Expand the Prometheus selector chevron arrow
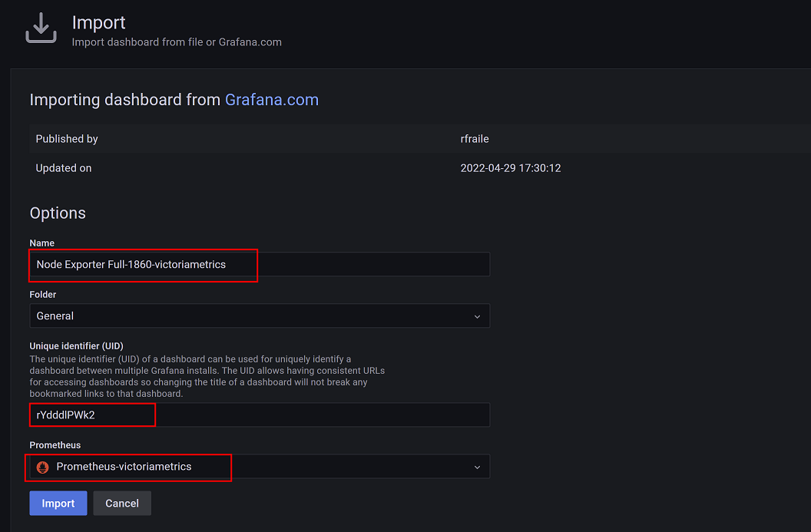This screenshot has width=811, height=532. coord(477,468)
